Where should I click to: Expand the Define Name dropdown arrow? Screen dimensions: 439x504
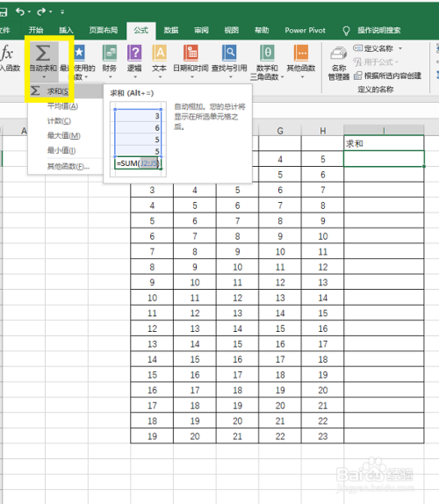tap(400, 48)
